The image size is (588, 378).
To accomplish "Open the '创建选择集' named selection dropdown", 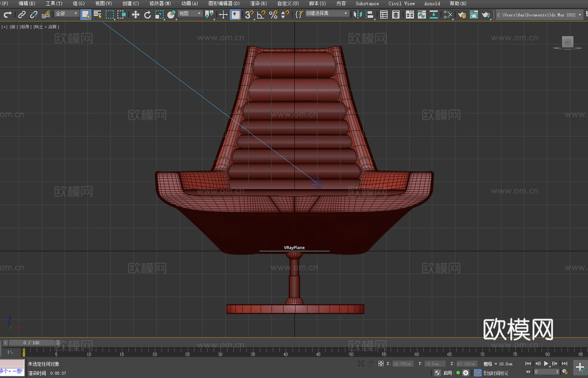I will click(327, 13).
